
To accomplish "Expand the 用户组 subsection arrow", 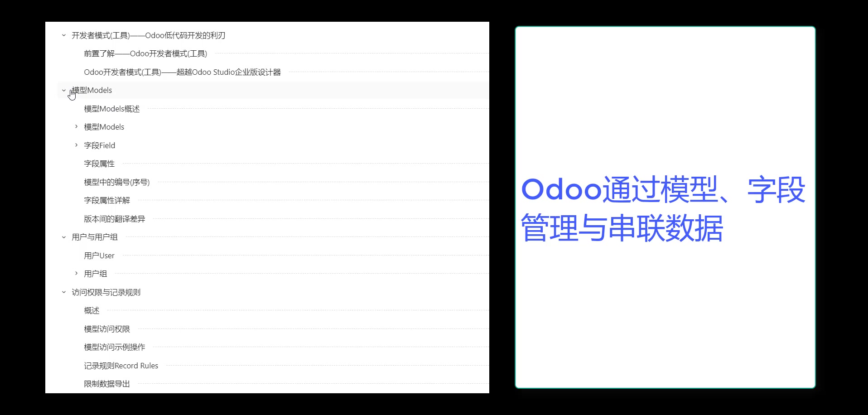I will [x=76, y=274].
